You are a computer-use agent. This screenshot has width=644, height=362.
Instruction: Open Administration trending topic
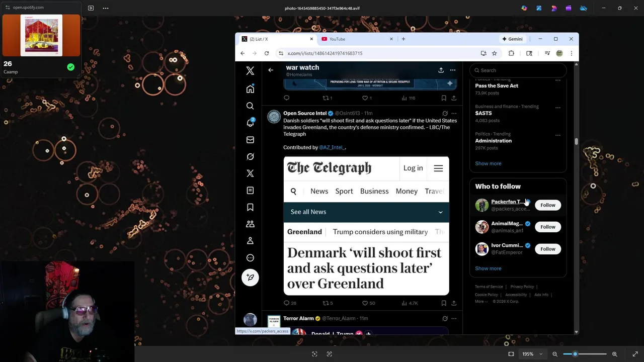pyautogui.click(x=494, y=141)
